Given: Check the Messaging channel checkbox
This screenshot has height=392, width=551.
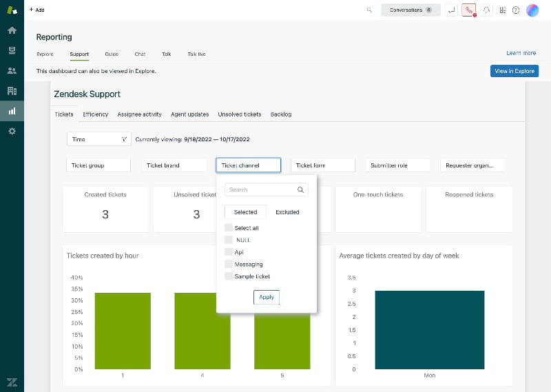Looking at the screenshot, I should tap(229, 265).
